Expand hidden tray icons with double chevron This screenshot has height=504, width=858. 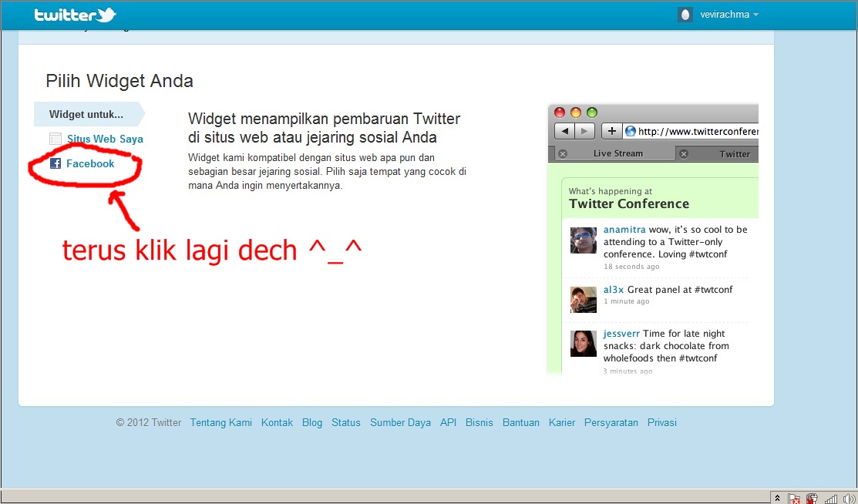tap(777, 498)
